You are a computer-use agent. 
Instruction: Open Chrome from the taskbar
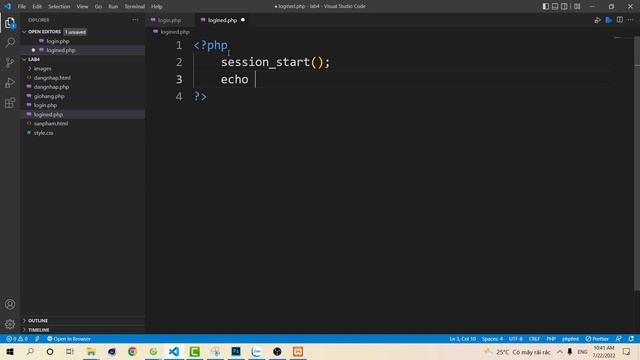[132, 351]
